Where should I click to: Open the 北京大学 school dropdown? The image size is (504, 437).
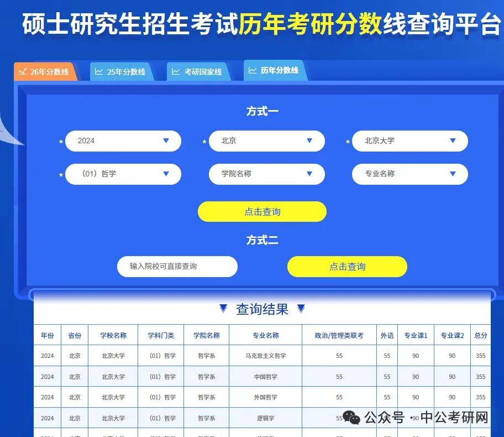point(410,141)
